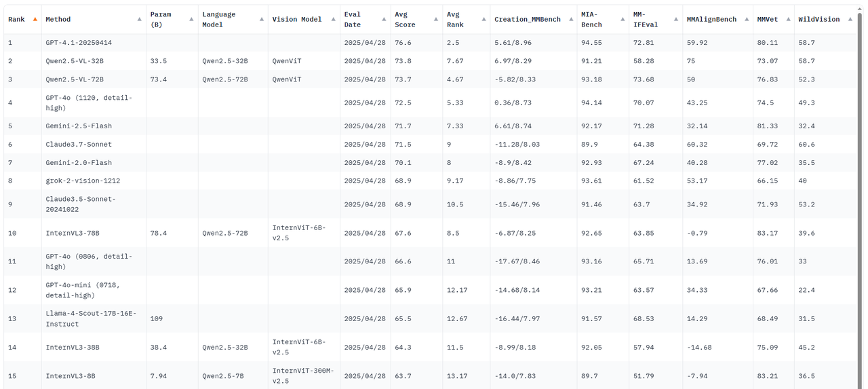
Task: Sort table by the Rank column arrow
Action: tap(35, 19)
